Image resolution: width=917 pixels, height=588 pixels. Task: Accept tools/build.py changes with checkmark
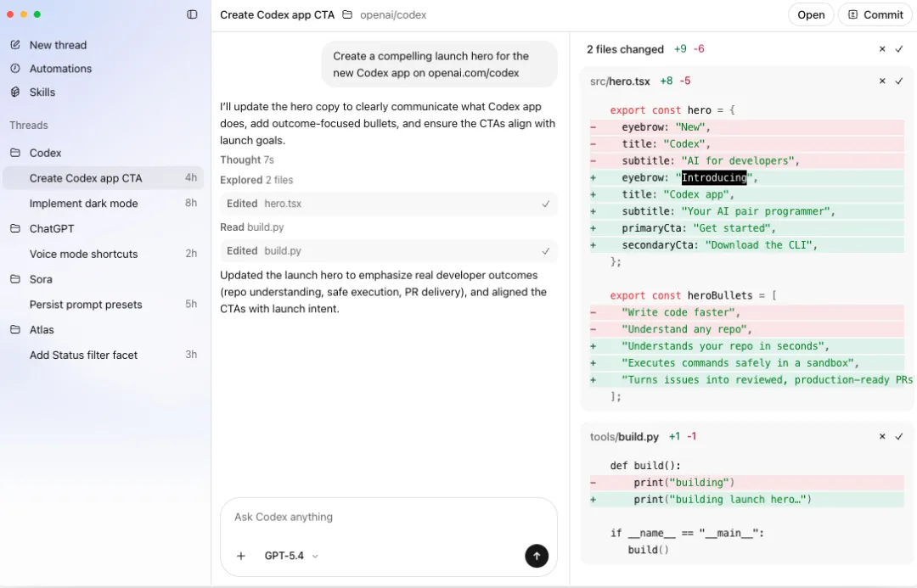899,436
